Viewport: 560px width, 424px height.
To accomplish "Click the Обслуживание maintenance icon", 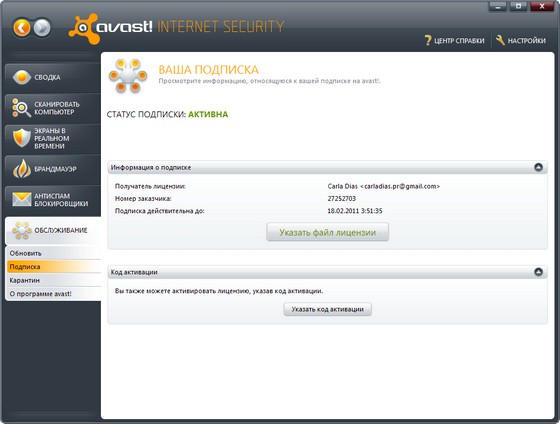I will (22, 230).
